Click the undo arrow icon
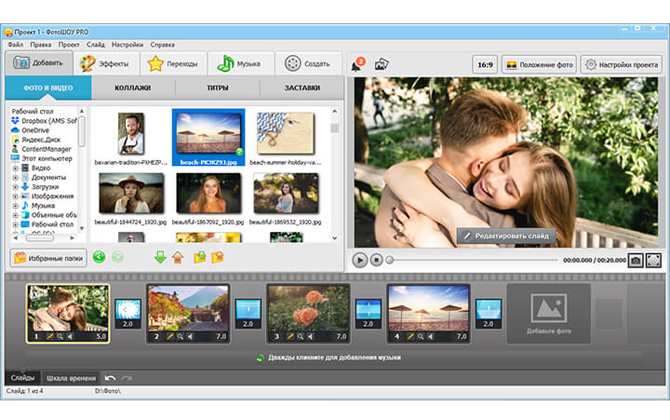This screenshot has width=670, height=420. pos(110,378)
